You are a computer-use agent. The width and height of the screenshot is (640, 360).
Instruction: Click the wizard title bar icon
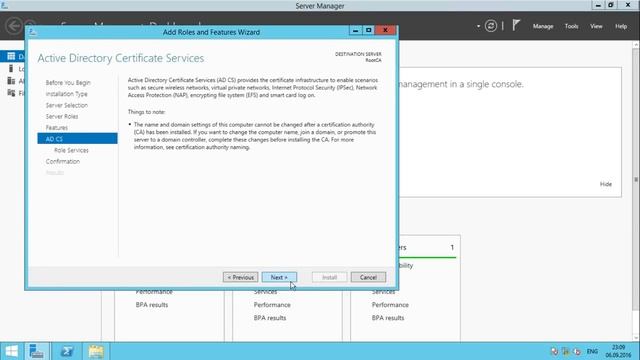point(33,32)
